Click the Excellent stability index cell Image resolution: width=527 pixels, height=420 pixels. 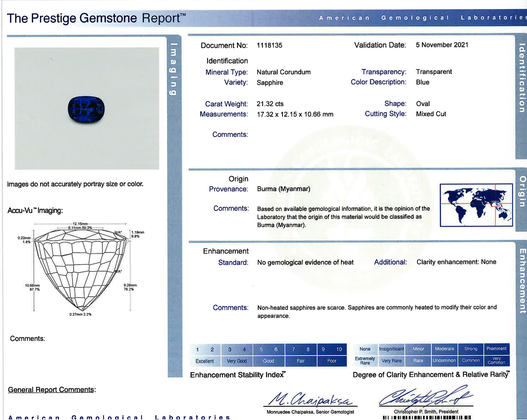tap(205, 361)
